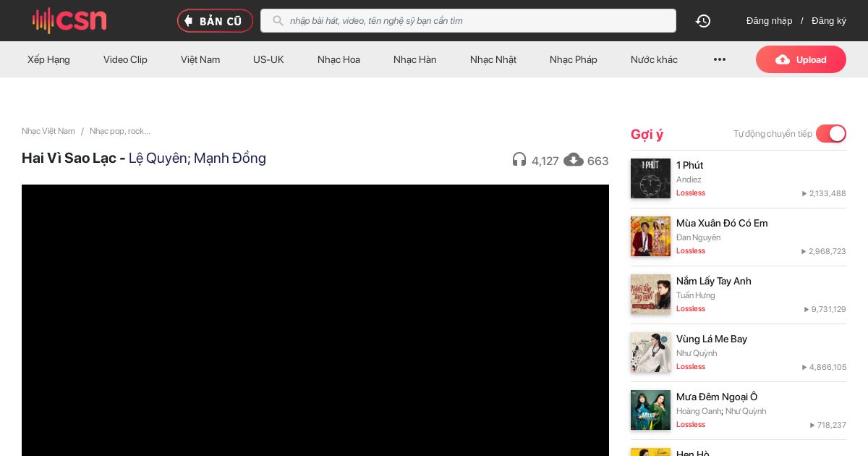The width and height of the screenshot is (868, 456).
Task: Click play count 718,237
Action: [827, 425]
